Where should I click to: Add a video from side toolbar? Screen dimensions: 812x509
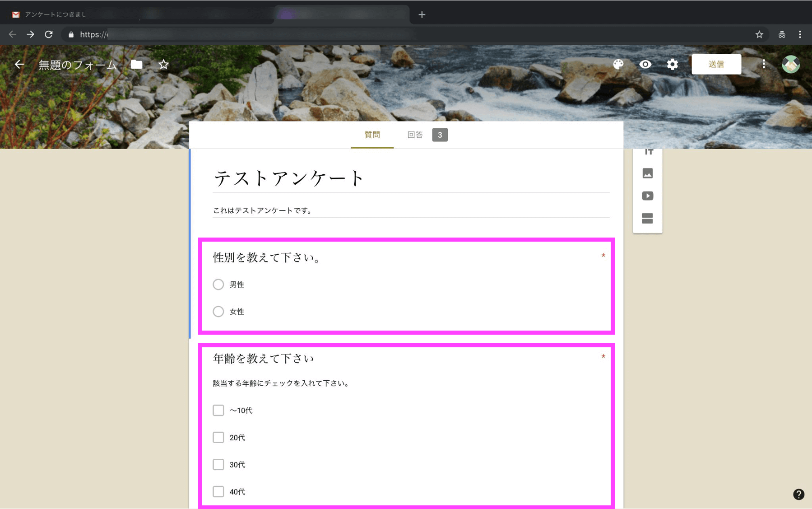(648, 196)
